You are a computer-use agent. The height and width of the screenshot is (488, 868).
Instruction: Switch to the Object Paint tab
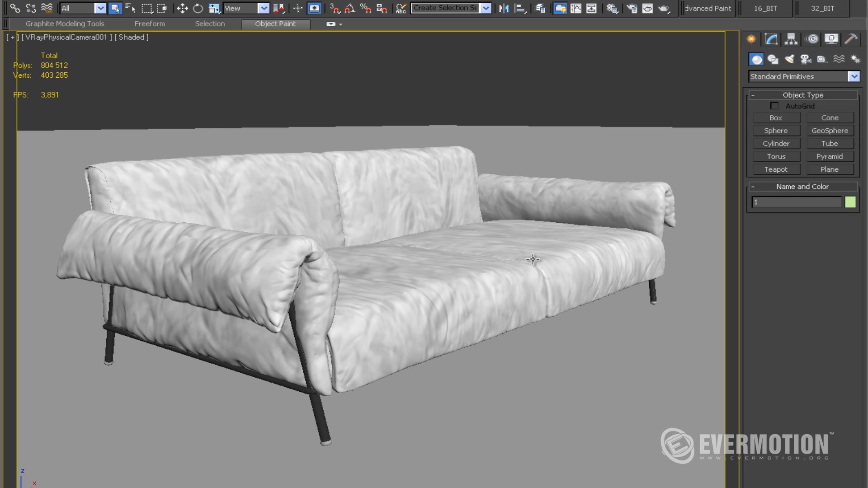tap(275, 23)
